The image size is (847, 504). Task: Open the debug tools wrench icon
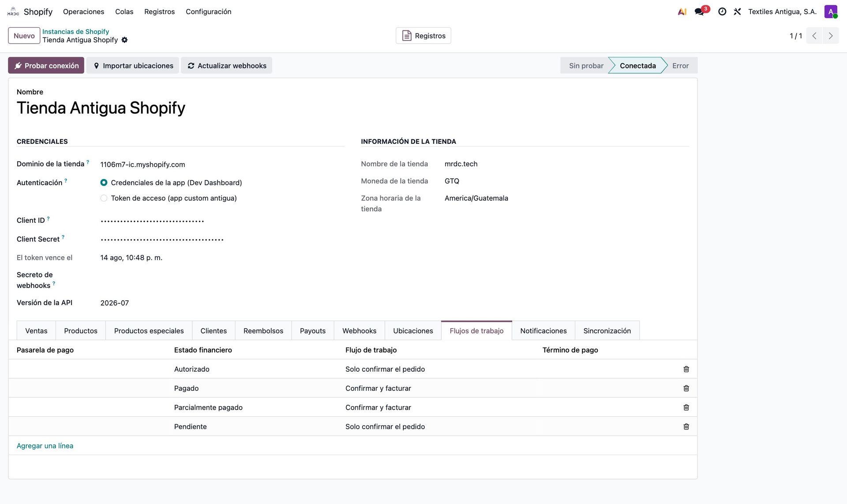pos(737,12)
